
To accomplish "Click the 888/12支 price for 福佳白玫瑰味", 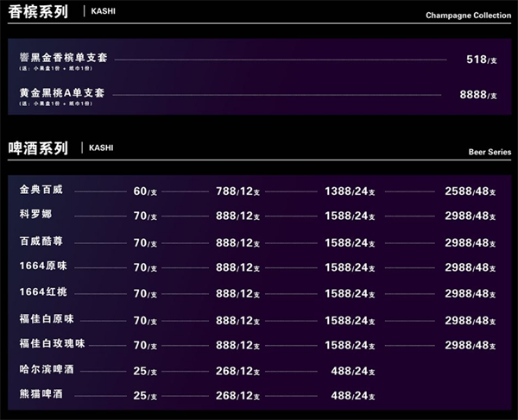I will (238, 346).
